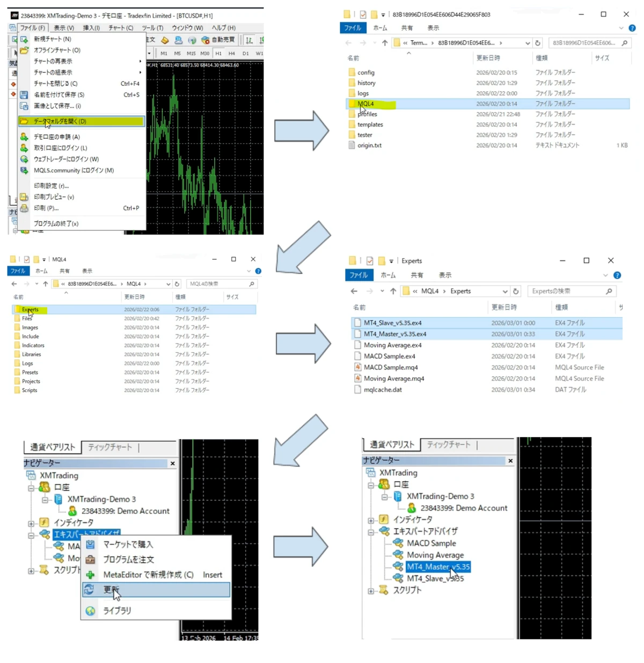Open the quick-access toolbar dropdown in the Experts window

click(391, 261)
